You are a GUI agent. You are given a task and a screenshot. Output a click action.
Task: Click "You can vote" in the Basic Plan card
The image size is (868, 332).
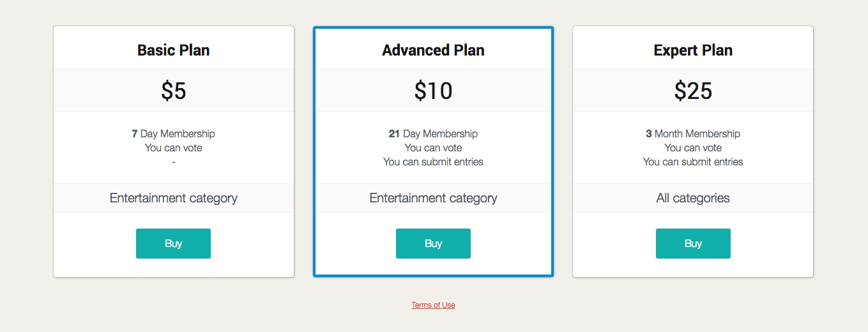173,147
